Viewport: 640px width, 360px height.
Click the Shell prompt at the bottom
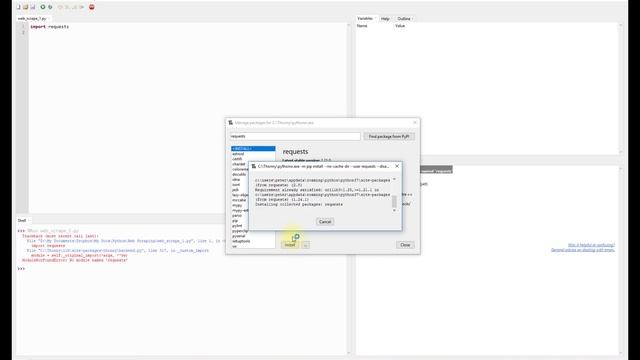tap(21, 269)
